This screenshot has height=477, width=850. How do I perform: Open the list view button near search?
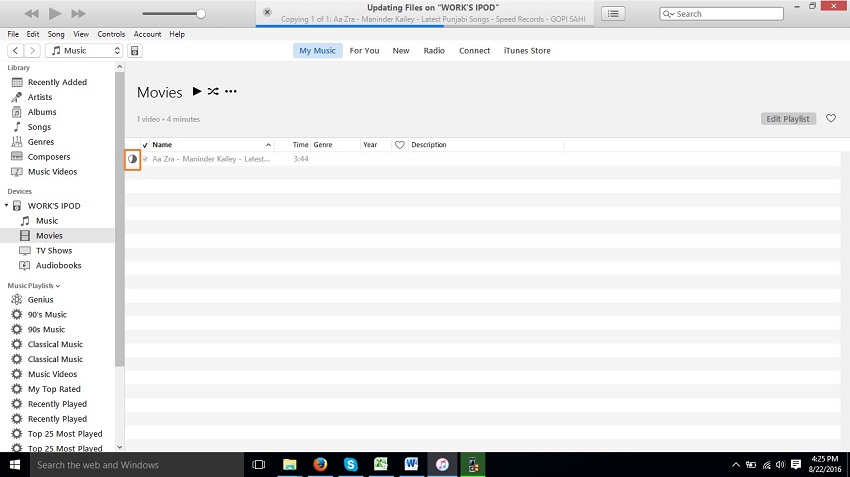tap(613, 13)
